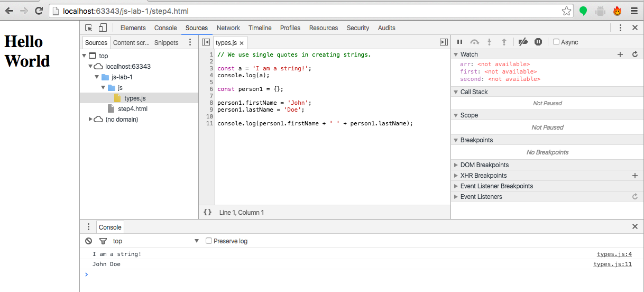Select step4.html in file tree

[x=132, y=109]
